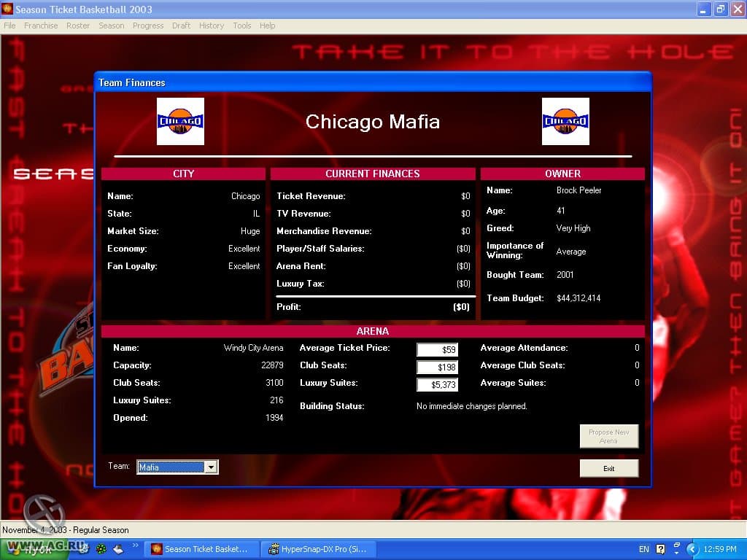Click Season Ticket Basketball taskbar button

point(203,549)
